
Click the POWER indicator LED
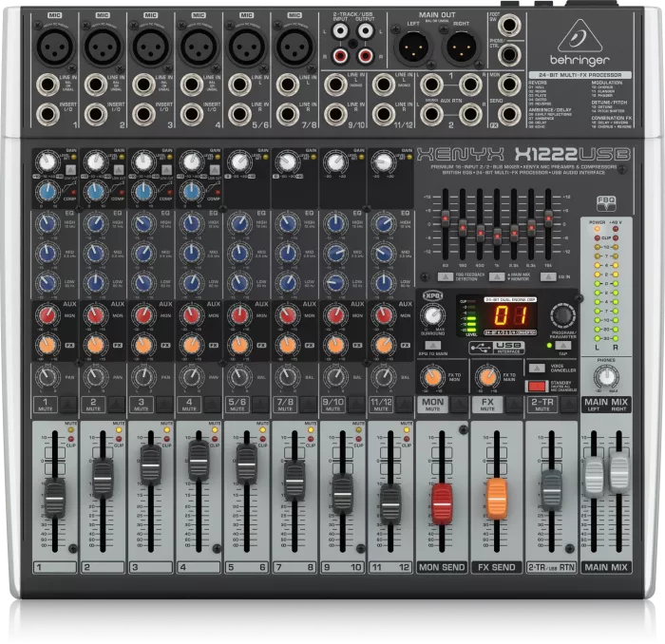tap(597, 229)
